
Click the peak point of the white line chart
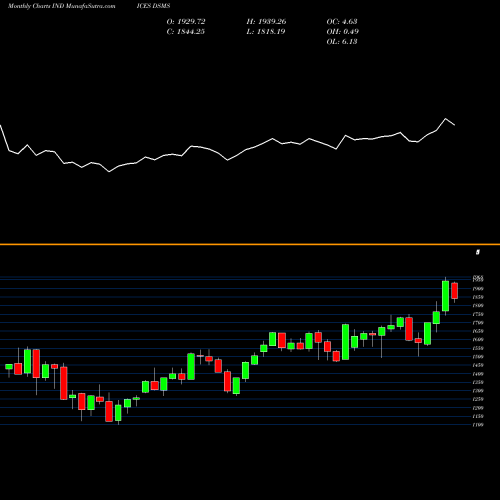pyautogui.click(x=445, y=119)
